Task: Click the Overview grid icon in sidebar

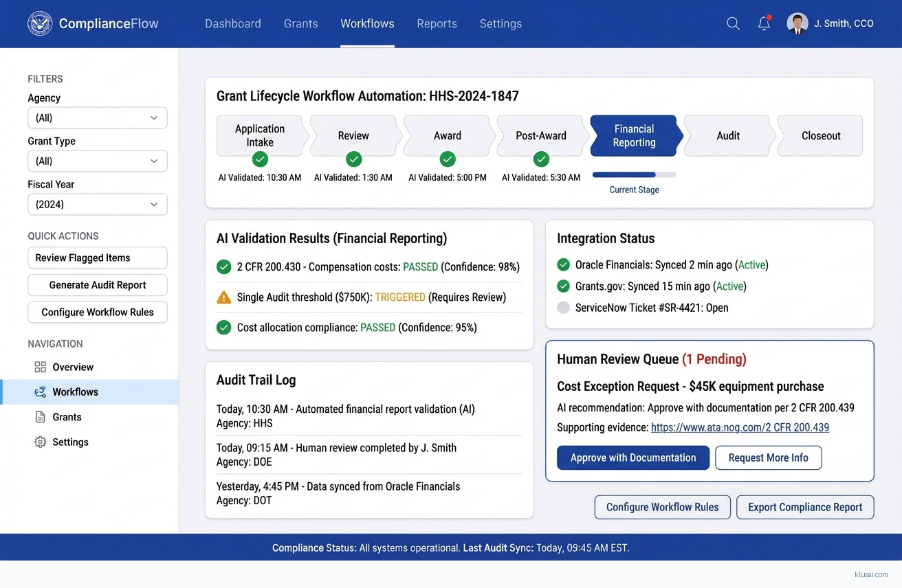Action: [x=41, y=367]
